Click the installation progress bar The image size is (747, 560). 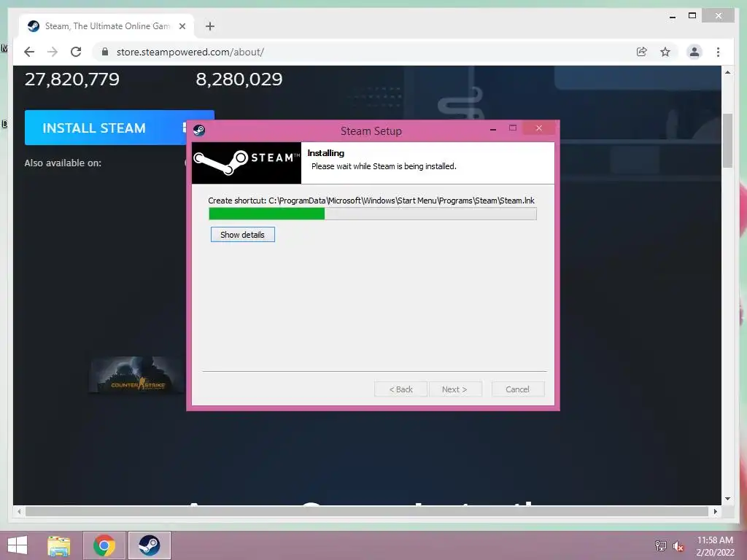[373, 214]
